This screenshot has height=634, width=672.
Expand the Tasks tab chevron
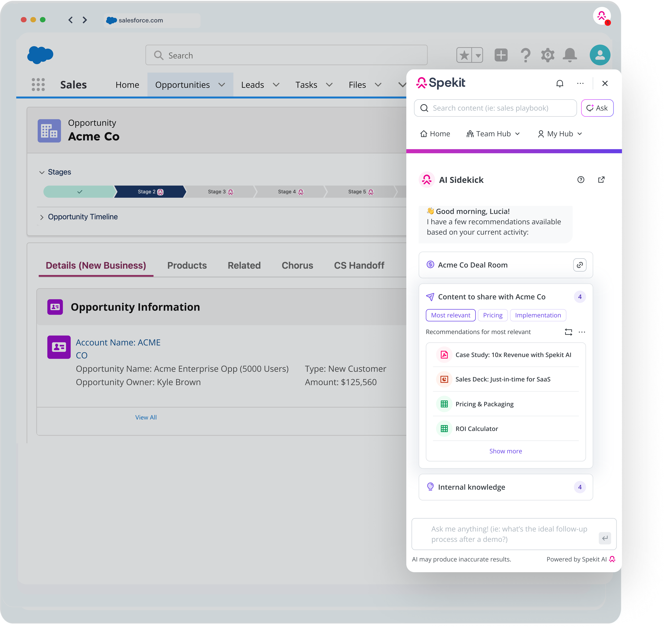[x=329, y=85]
